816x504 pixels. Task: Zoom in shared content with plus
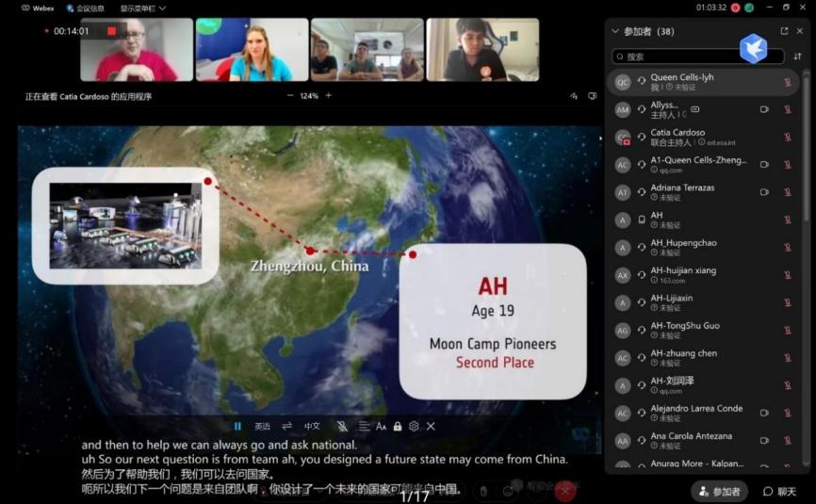point(329,96)
